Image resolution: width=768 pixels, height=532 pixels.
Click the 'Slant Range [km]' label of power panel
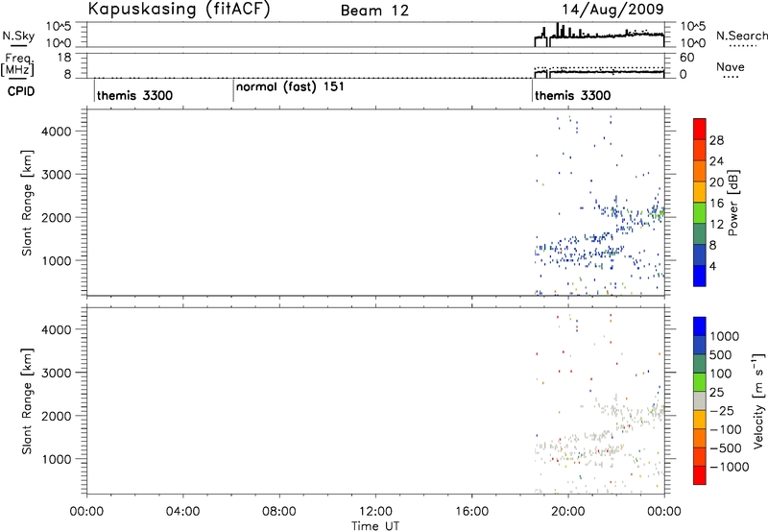pos(27,203)
